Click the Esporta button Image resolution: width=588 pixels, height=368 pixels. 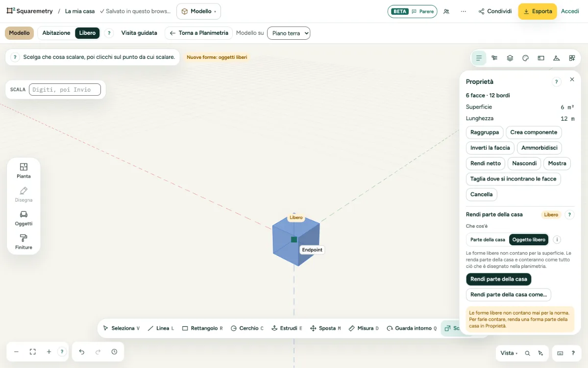coord(538,11)
